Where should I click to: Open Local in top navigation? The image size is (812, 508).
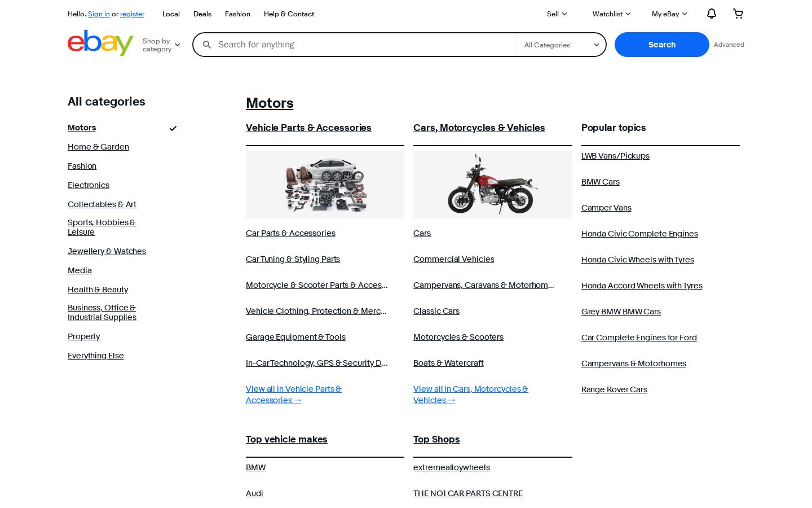coord(171,14)
